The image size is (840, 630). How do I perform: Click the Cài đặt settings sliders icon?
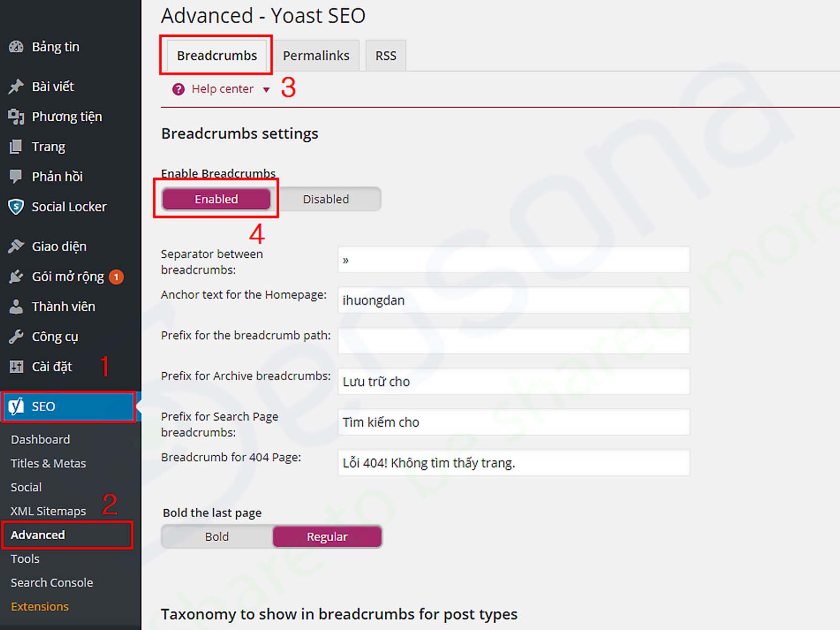pyautogui.click(x=16, y=366)
